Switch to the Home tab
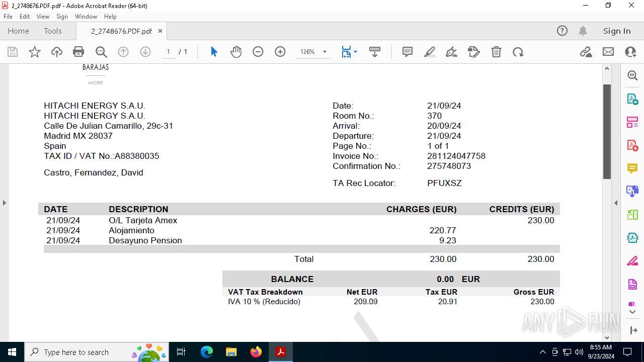Image resolution: width=644 pixels, height=362 pixels. click(19, 31)
